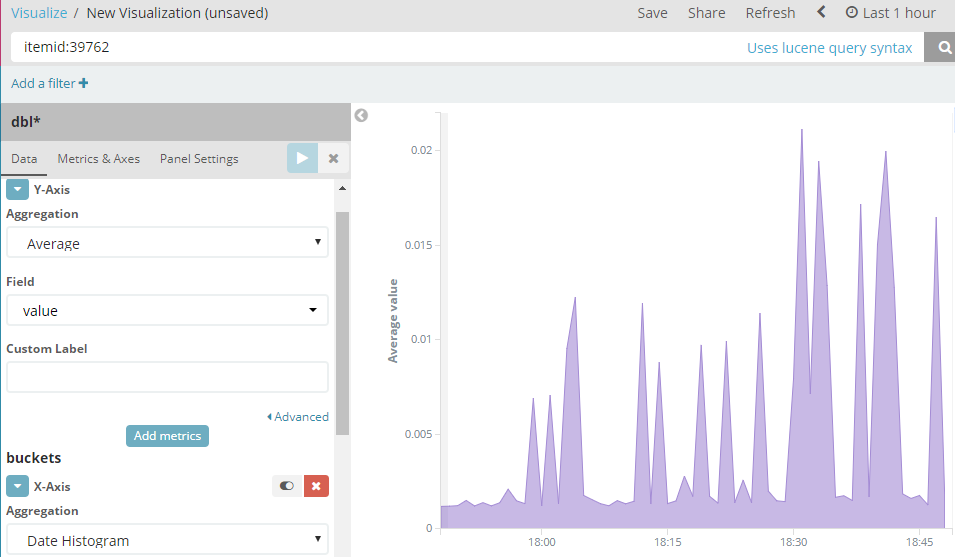Open the Average aggregation dropdown
Screen dimensions: 955x557
point(167,243)
